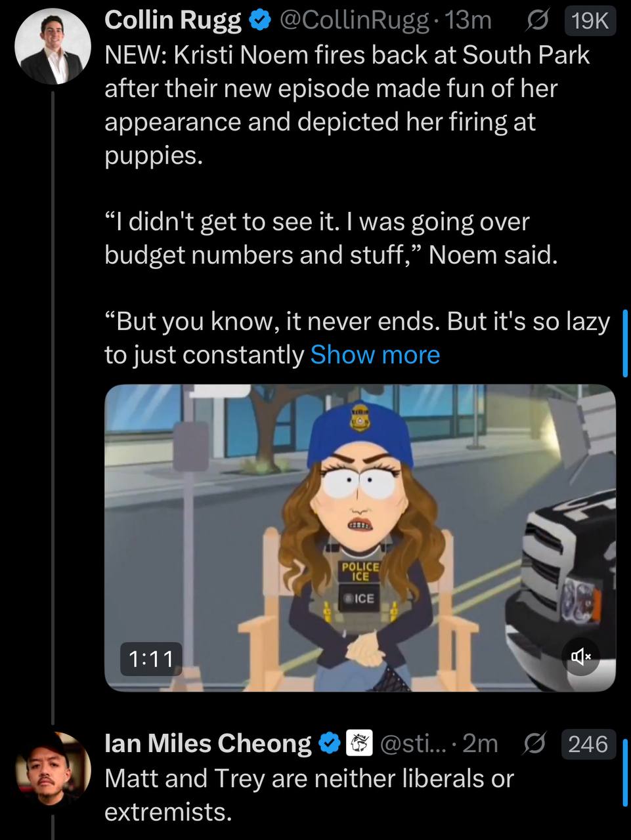The width and height of the screenshot is (631, 840).
Task: Open the @CollinRugg handle link
Action: coord(355,21)
